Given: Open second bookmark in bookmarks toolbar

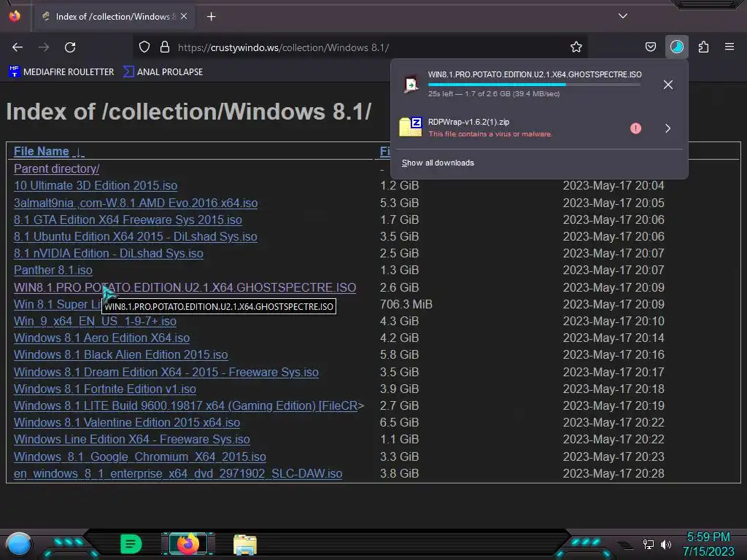Looking at the screenshot, I should (x=163, y=72).
